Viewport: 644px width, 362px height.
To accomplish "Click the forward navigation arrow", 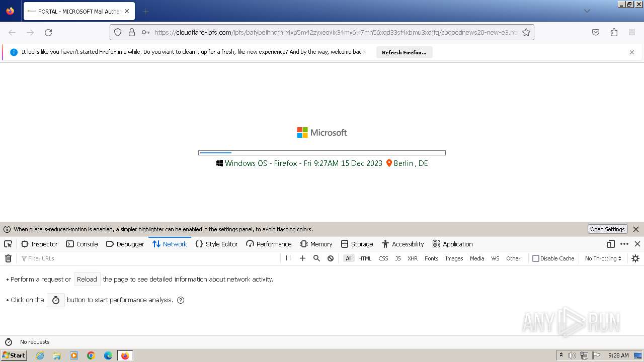I will (30, 32).
